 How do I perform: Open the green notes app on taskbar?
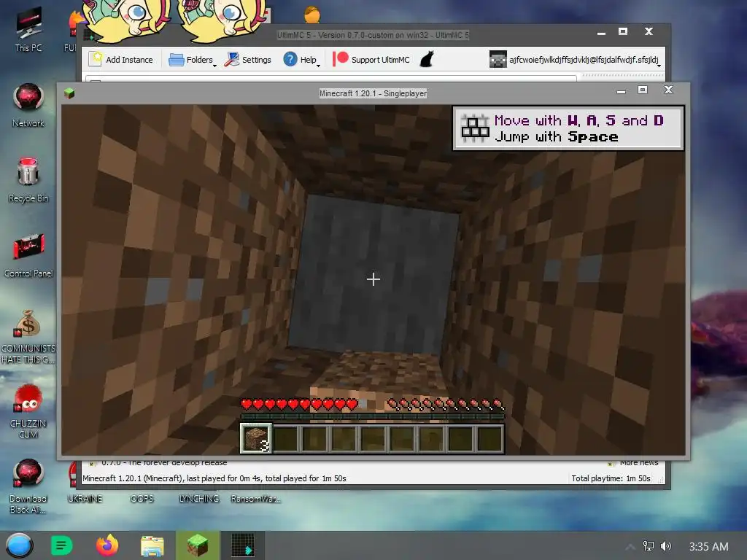[61, 545]
